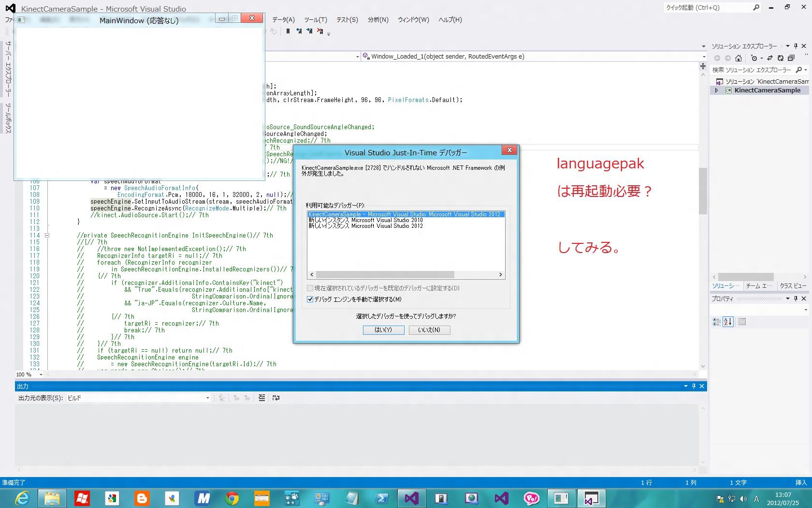This screenshot has height=508, width=812.
Task: Check the set as default debugger checkbox
Action: [x=310, y=288]
